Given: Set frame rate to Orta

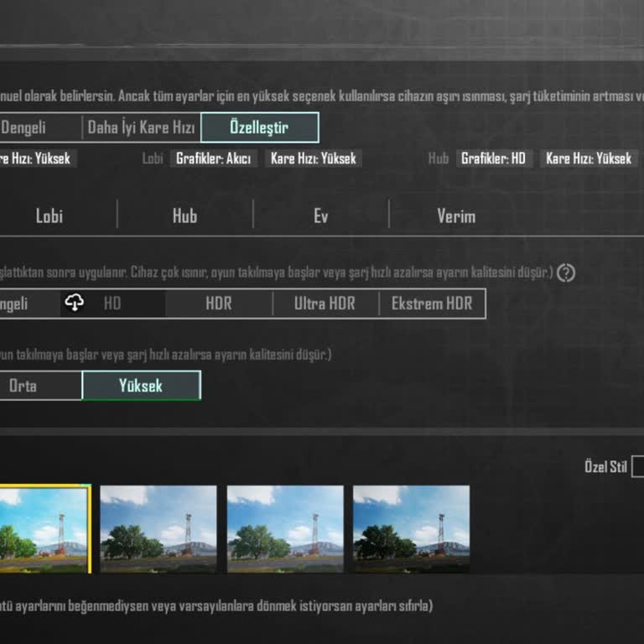Looking at the screenshot, I should (x=40, y=385).
